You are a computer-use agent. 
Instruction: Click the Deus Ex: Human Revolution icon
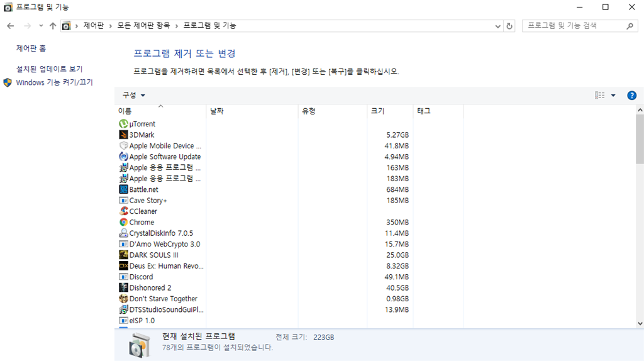[123, 266]
